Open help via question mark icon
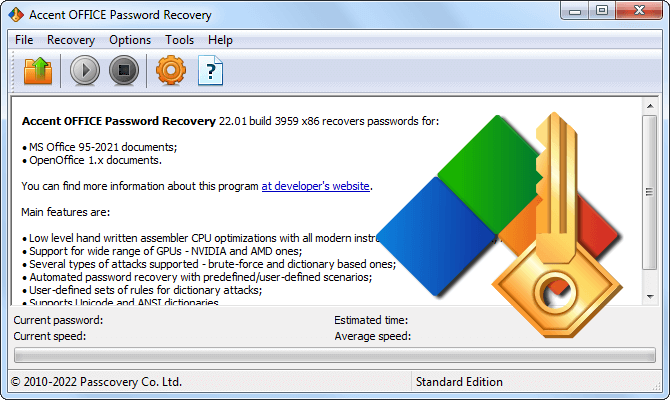670x400 pixels. [210, 71]
